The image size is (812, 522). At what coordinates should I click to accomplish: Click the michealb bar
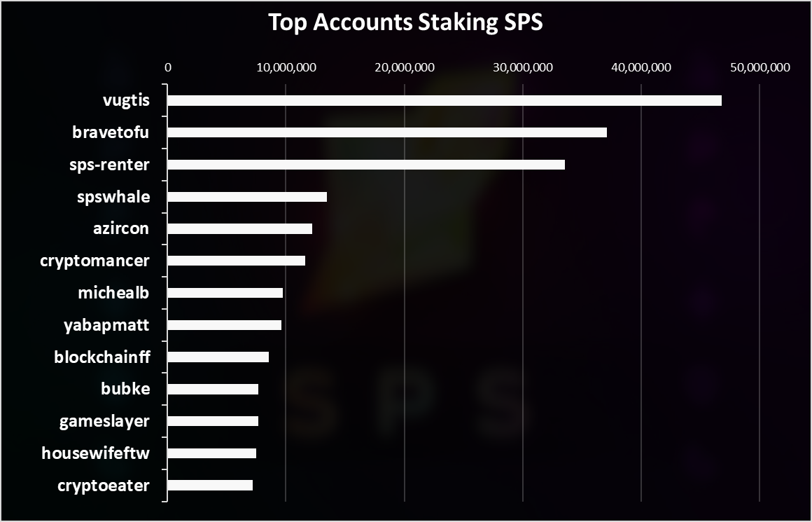click(x=225, y=293)
